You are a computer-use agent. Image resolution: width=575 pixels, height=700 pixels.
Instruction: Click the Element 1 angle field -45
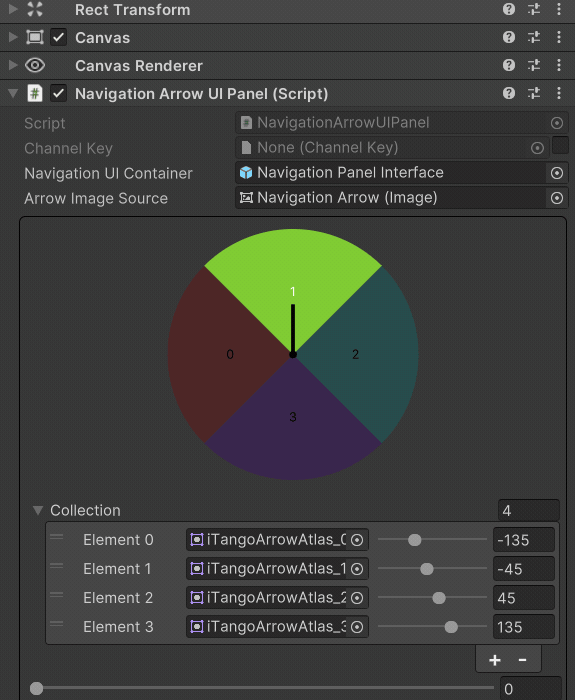coord(524,569)
